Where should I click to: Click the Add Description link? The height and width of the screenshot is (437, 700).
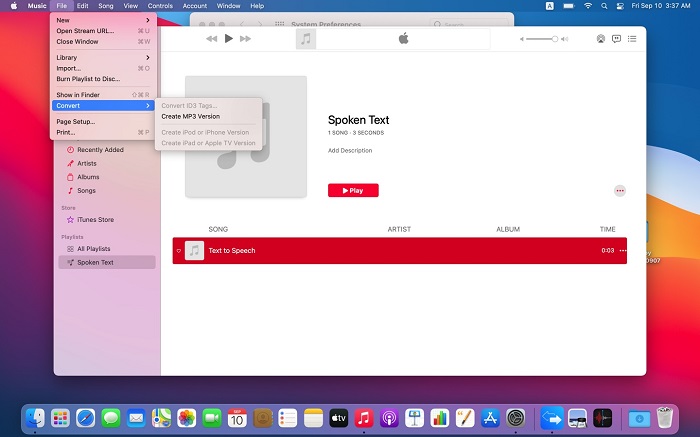[x=350, y=151]
